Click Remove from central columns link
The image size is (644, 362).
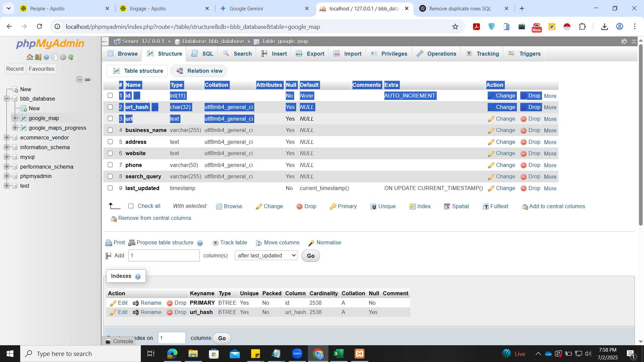(x=151, y=218)
